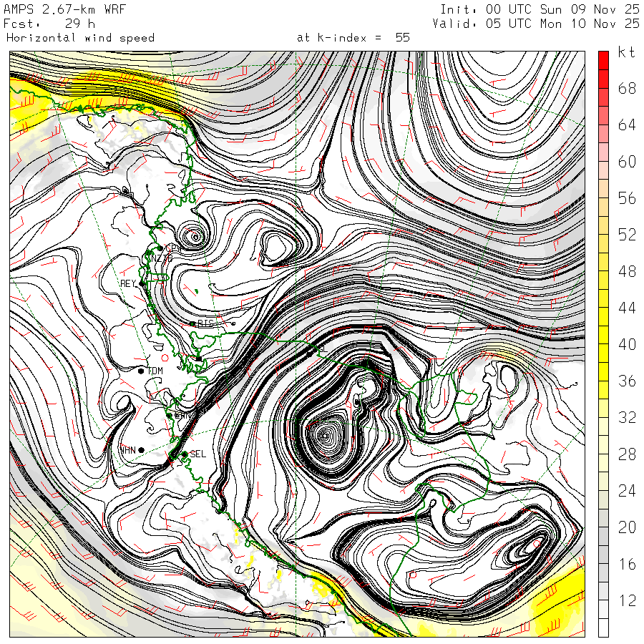This screenshot has height=644, width=644.
Task: Click the REY station marker
Action: click(x=142, y=283)
